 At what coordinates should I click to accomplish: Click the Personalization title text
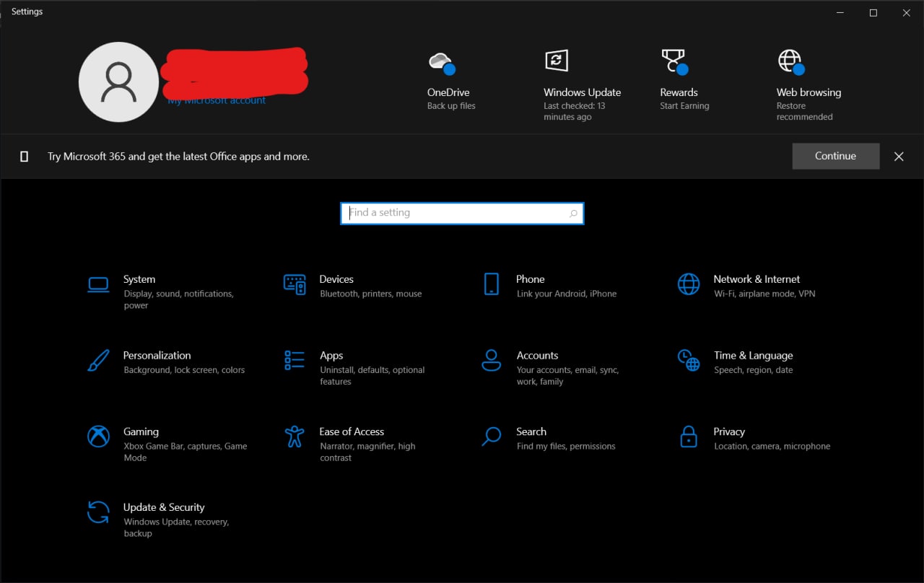click(x=157, y=356)
